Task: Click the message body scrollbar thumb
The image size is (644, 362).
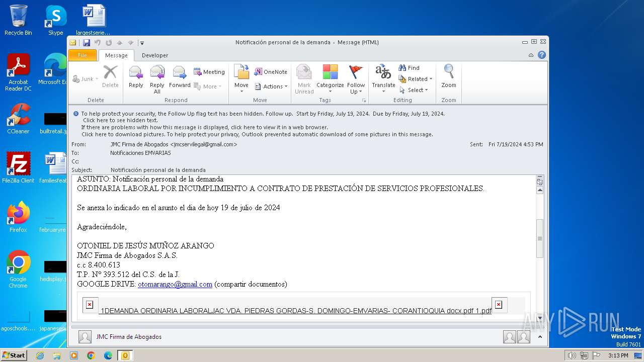Action: click(x=540, y=239)
